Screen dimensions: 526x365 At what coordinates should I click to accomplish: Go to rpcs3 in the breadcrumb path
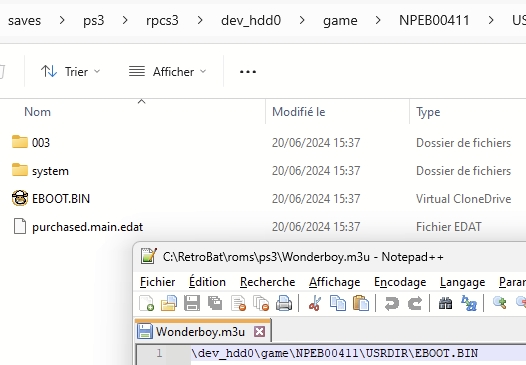[162, 20]
